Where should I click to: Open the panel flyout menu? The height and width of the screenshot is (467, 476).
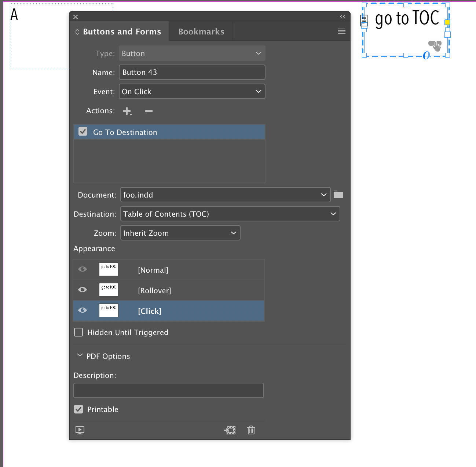point(342,32)
